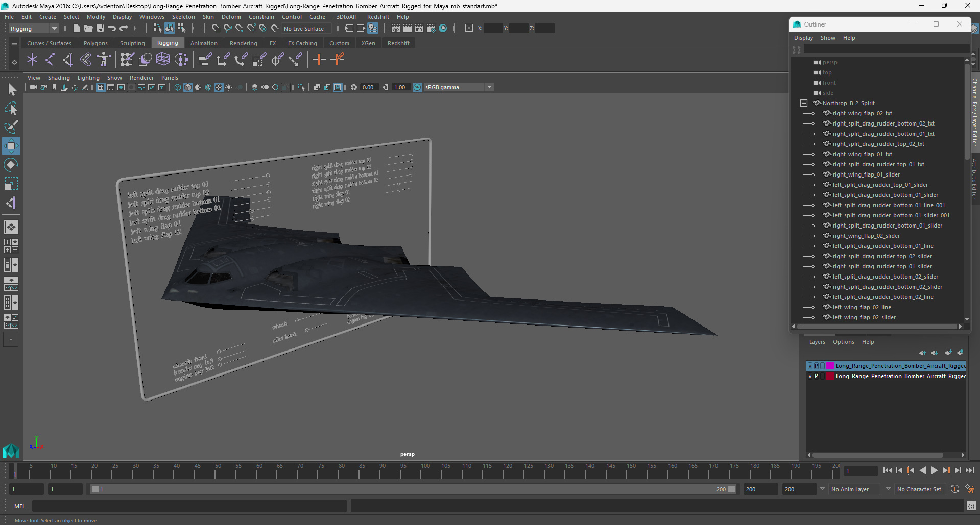Toggle playback P of the red layer
980x525 pixels.
coord(816,376)
